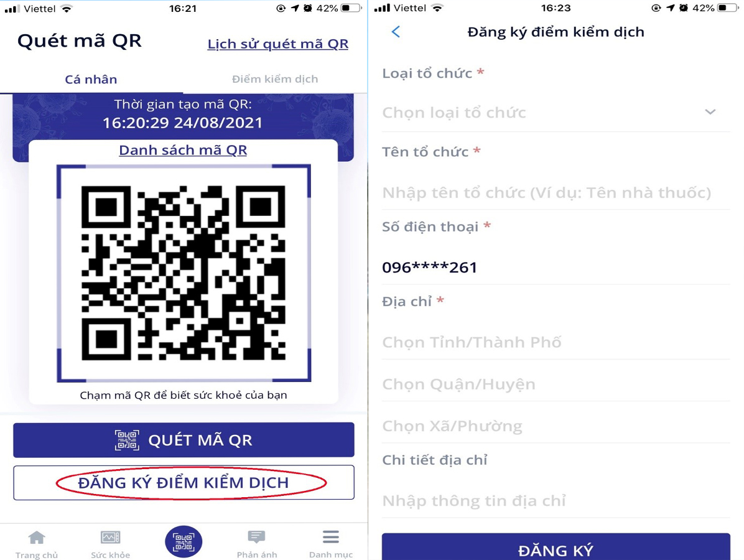This screenshot has width=744, height=560.
Task: Expand the Chọn loại tổ chức chevron
Action: [710, 112]
